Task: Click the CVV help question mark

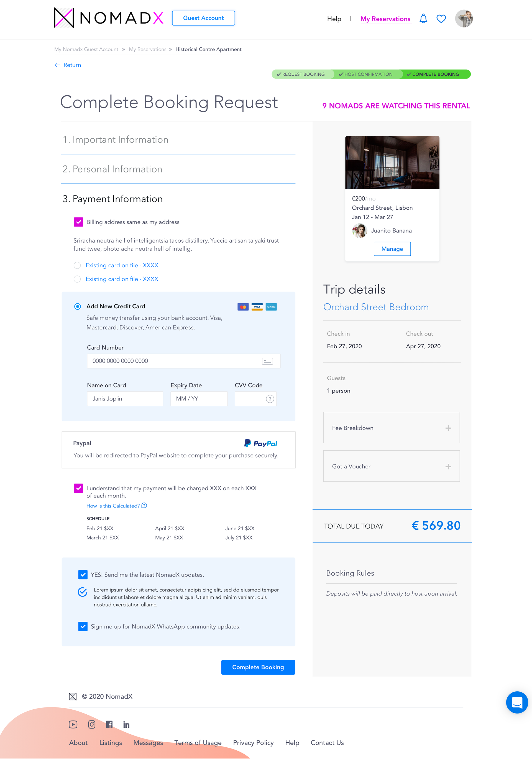Action: [x=270, y=399]
